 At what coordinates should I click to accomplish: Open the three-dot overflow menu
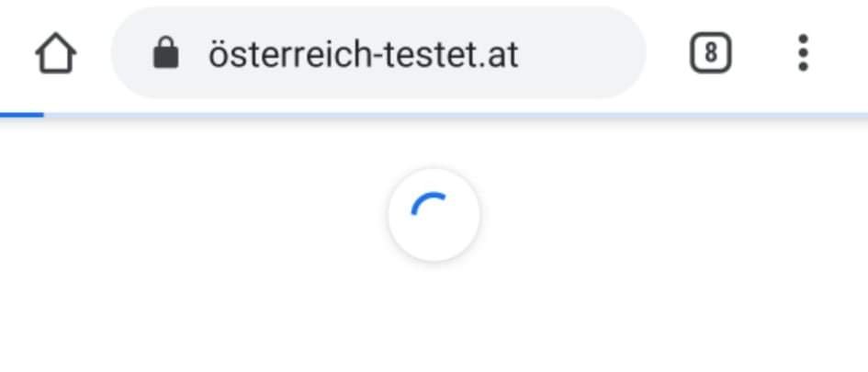[x=803, y=53]
